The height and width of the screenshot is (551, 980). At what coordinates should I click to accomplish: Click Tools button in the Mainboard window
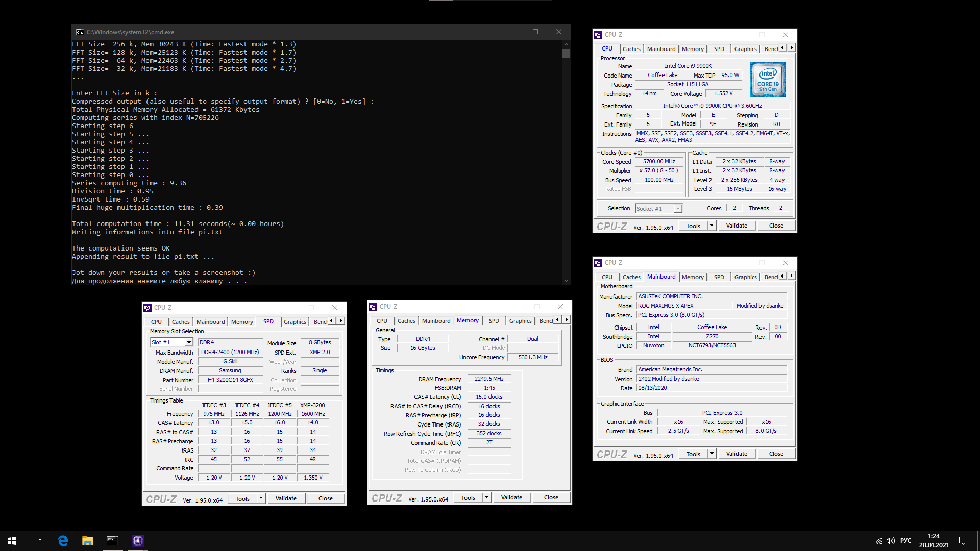(x=693, y=454)
